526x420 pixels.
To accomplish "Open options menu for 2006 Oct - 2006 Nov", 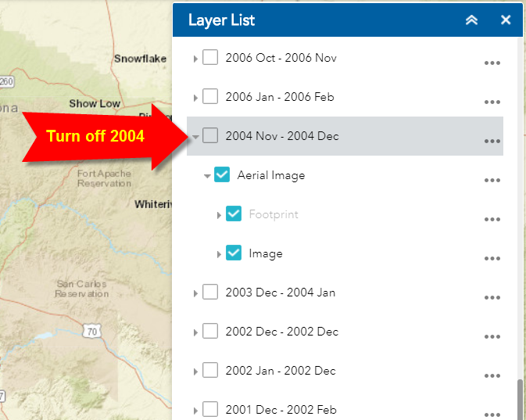I will coord(492,63).
